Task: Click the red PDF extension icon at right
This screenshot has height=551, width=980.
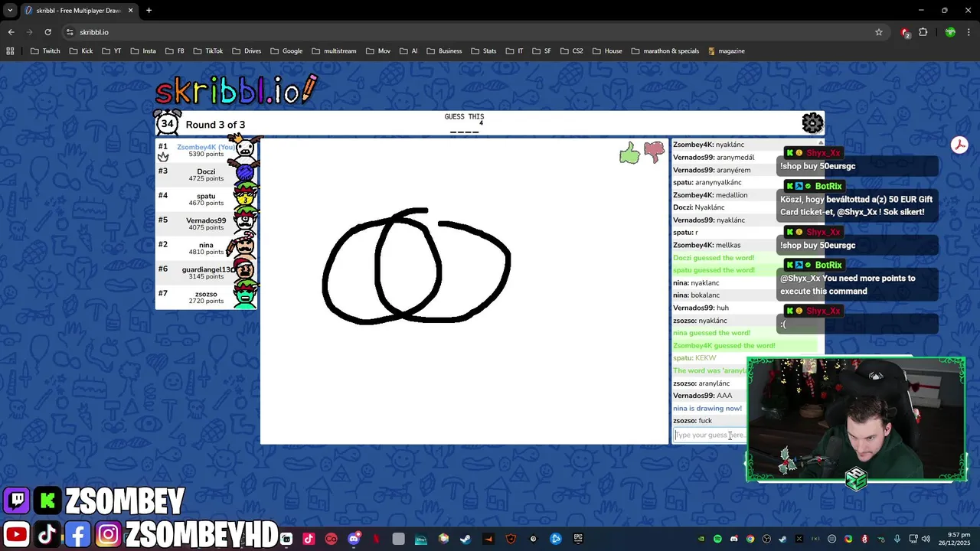Action: [x=959, y=145]
